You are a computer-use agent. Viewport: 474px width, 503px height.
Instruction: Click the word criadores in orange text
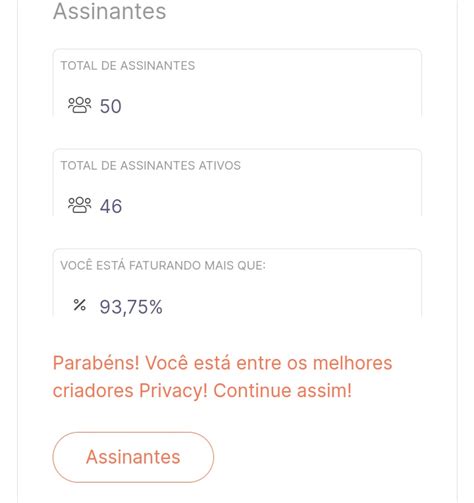[93, 390]
